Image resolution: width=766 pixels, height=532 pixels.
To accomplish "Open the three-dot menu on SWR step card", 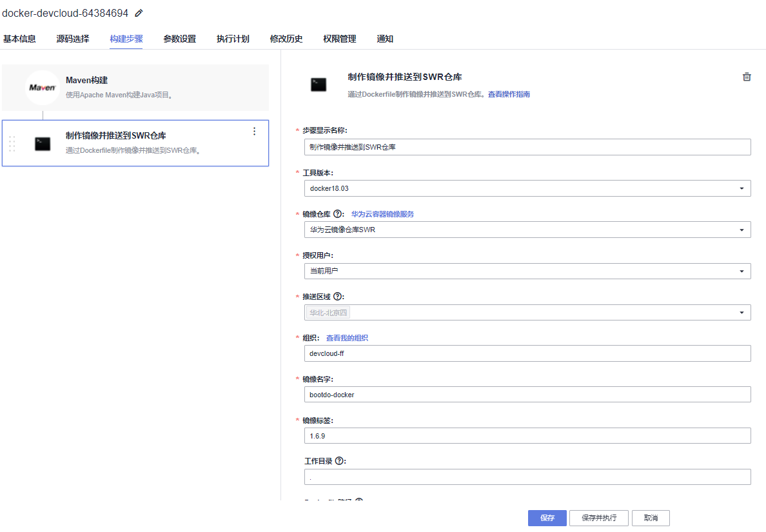I will [254, 132].
